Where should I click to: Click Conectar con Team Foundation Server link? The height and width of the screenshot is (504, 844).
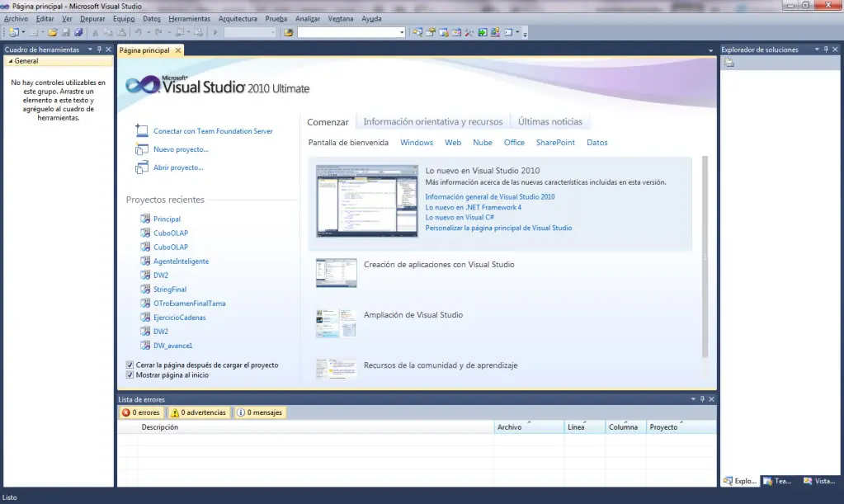click(213, 131)
